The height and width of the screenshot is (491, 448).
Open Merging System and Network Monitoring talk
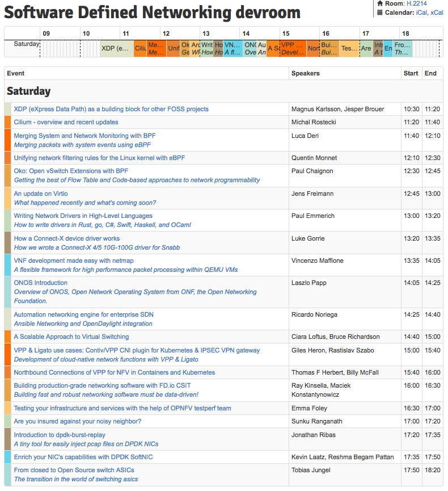pos(84,136)
